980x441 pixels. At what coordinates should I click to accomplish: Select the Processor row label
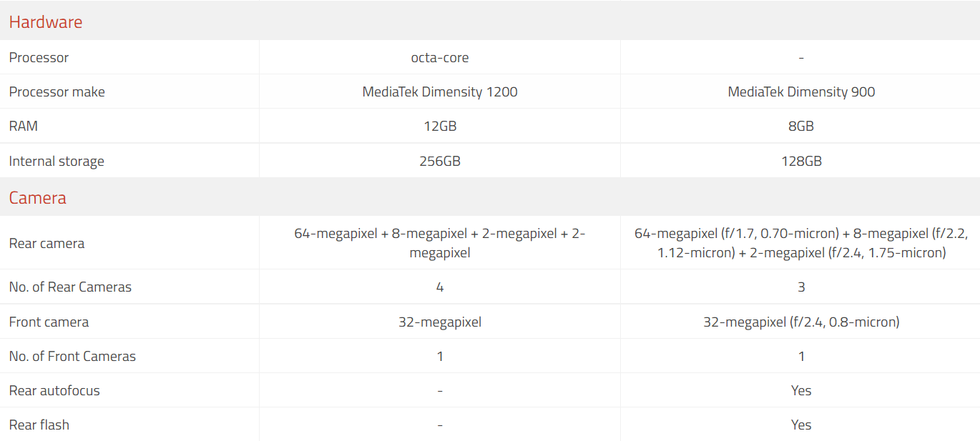[39, 58]
